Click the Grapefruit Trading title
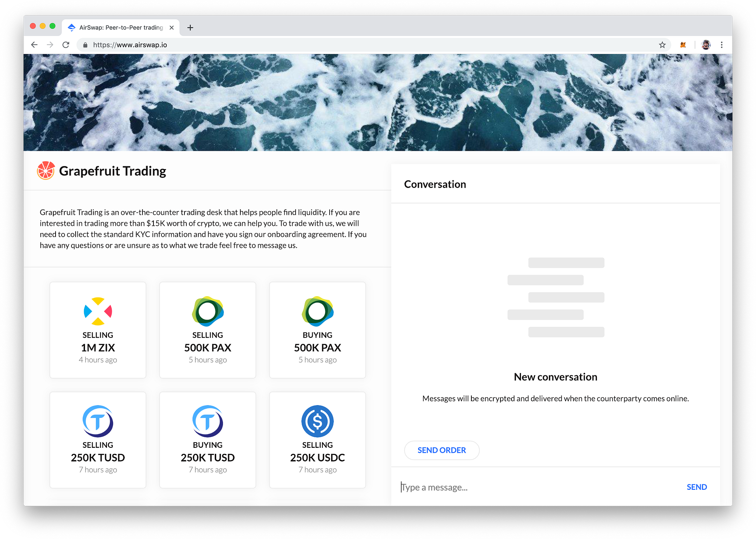Screen dimensions: 756x539 point(113,171)
